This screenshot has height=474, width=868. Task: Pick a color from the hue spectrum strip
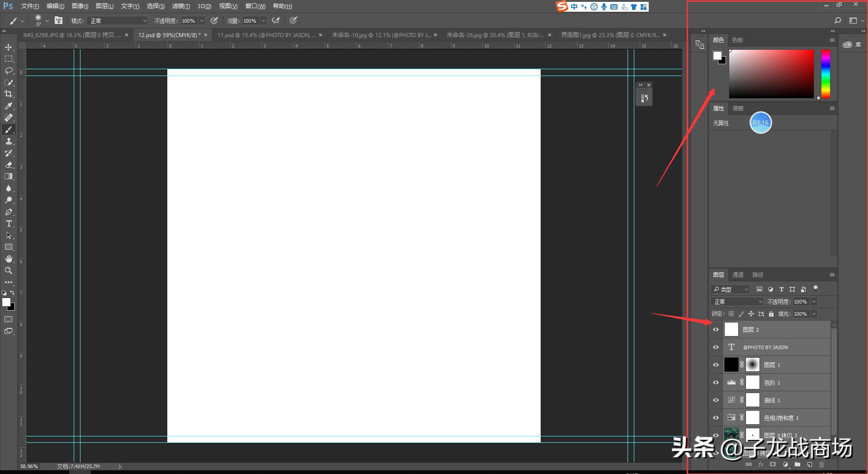[826, 74]
